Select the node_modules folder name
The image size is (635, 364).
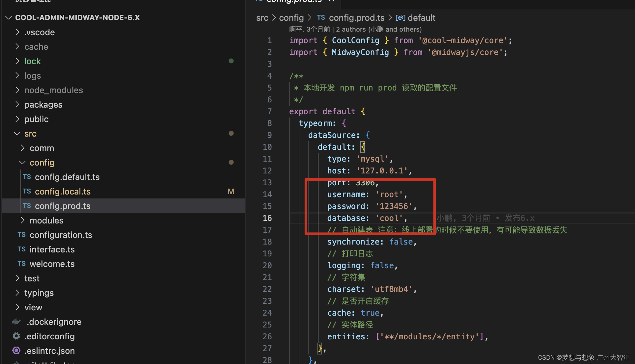coord(54,90)
